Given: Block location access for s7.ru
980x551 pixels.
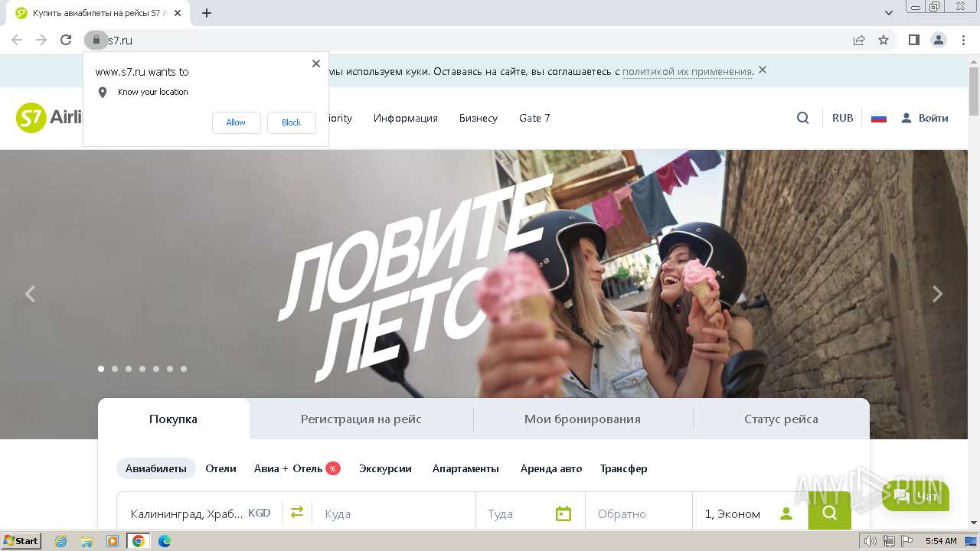Looking at the screenshot, I should point(291,122).
